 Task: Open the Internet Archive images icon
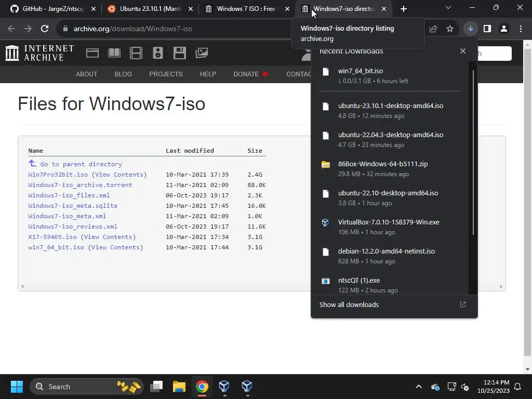202,53
